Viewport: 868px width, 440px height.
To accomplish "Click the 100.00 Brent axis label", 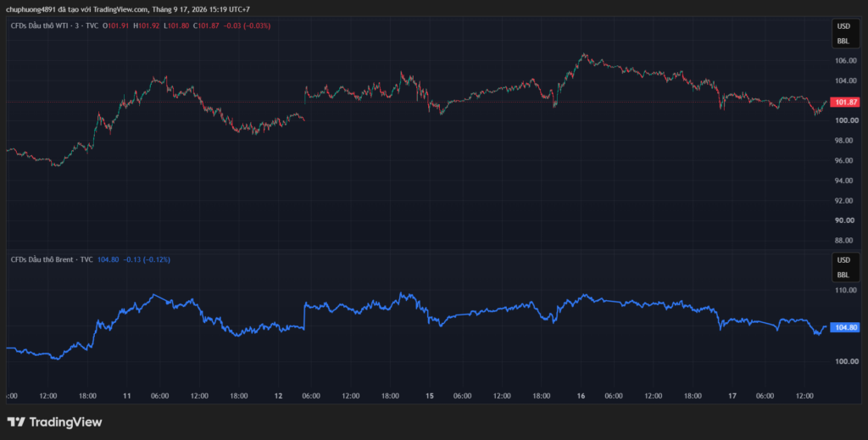I will 846,361.
